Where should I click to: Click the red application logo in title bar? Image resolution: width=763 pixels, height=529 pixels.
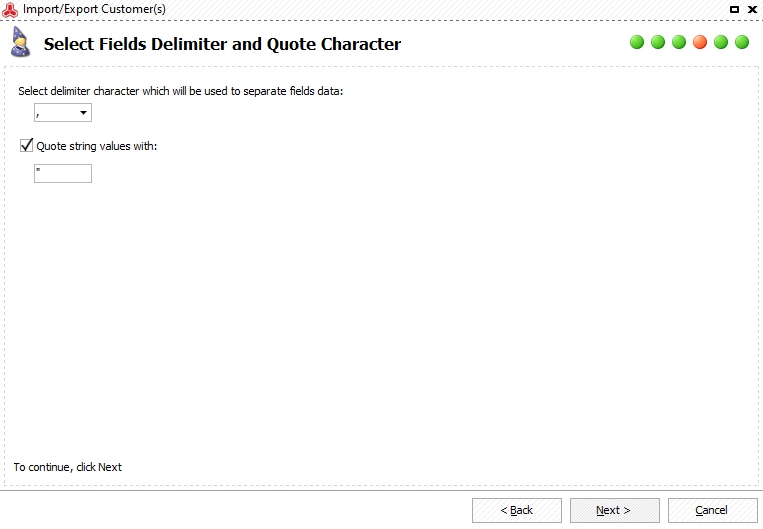10,10
